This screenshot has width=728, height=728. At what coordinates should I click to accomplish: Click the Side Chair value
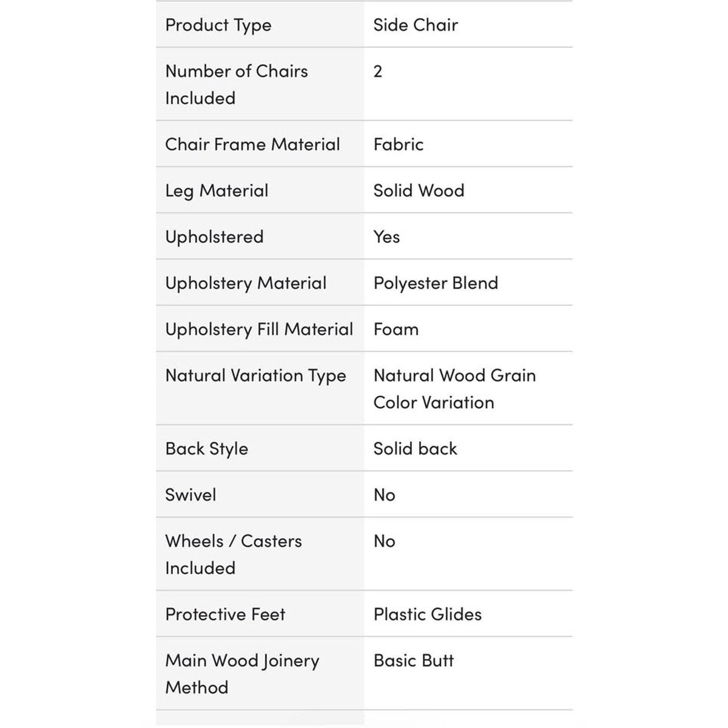[x=416, y=25]
